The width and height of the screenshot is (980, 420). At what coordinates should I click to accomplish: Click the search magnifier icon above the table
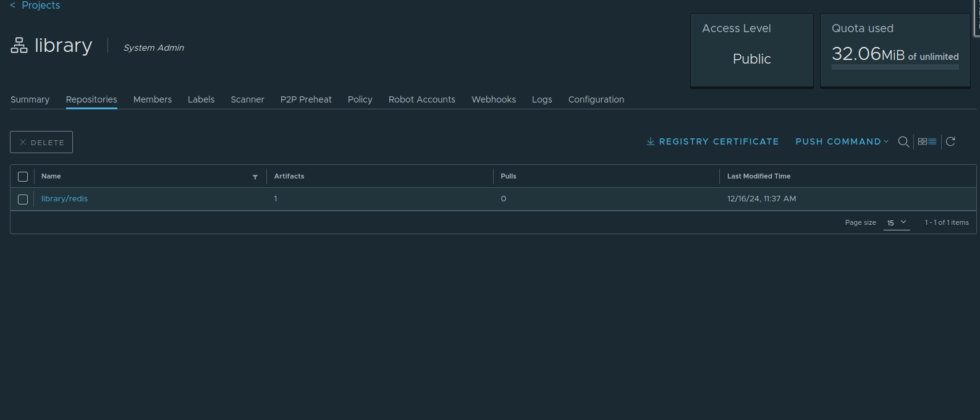point(903,141)
